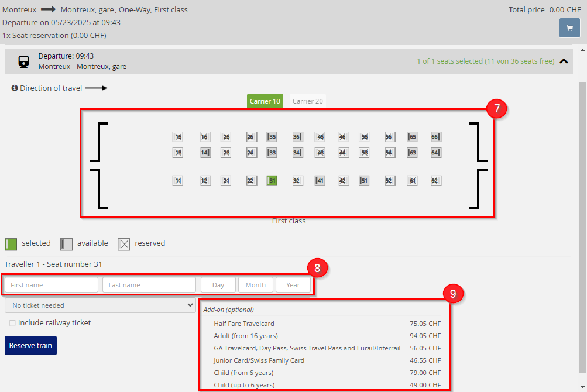Click reserved seat 11

point(178,180)
